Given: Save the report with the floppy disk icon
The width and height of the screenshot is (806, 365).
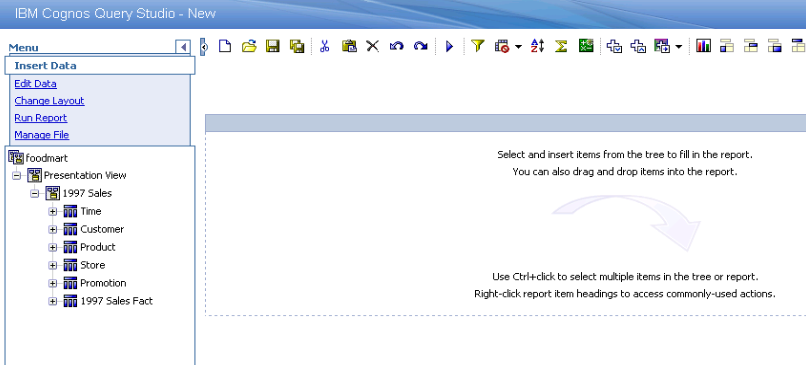Looking at the screenshot, I should (x=272, y=46).
